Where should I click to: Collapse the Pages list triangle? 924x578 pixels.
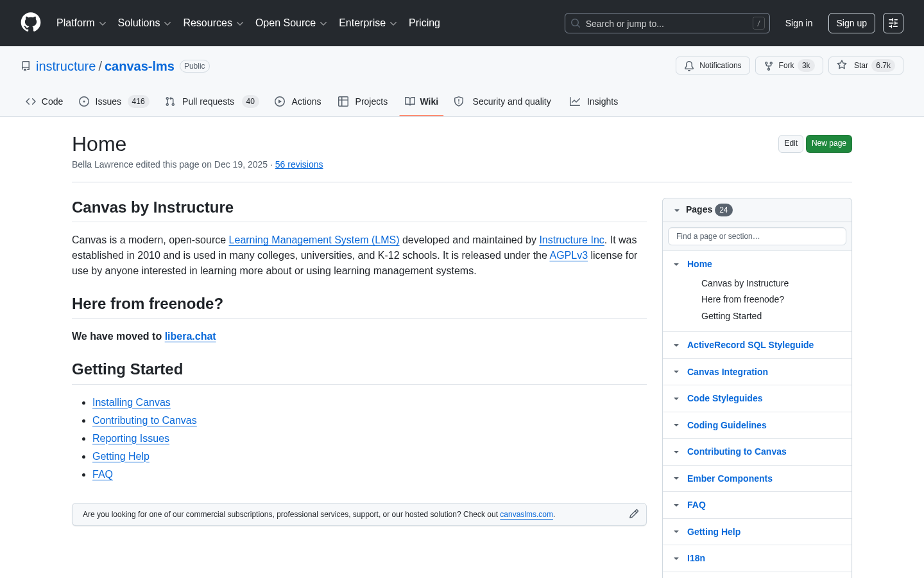pos(676,210)
